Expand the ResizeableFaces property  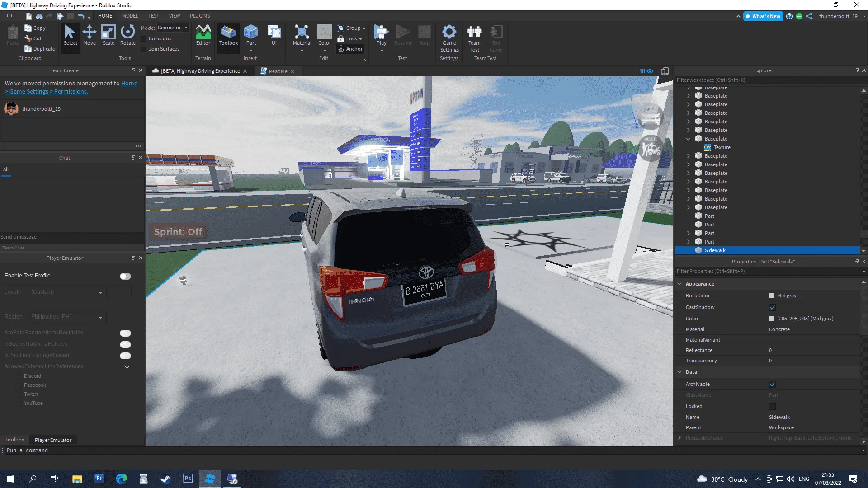coord(679,438)
